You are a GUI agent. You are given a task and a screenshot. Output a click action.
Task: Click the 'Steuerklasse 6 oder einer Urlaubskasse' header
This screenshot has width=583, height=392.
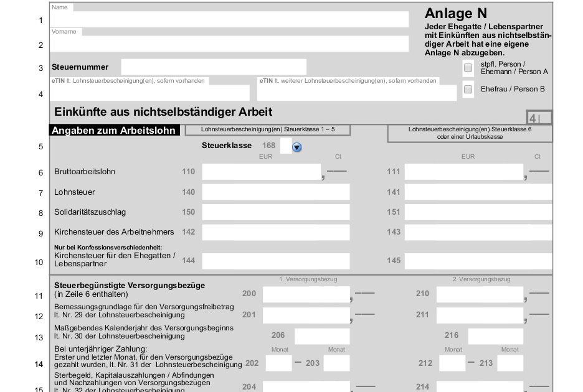coord(470,133)
